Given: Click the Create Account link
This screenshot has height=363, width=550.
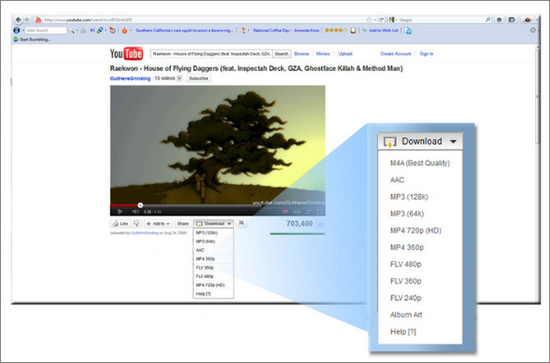Looking at the screenshot, I should click(x=396, y=54).
